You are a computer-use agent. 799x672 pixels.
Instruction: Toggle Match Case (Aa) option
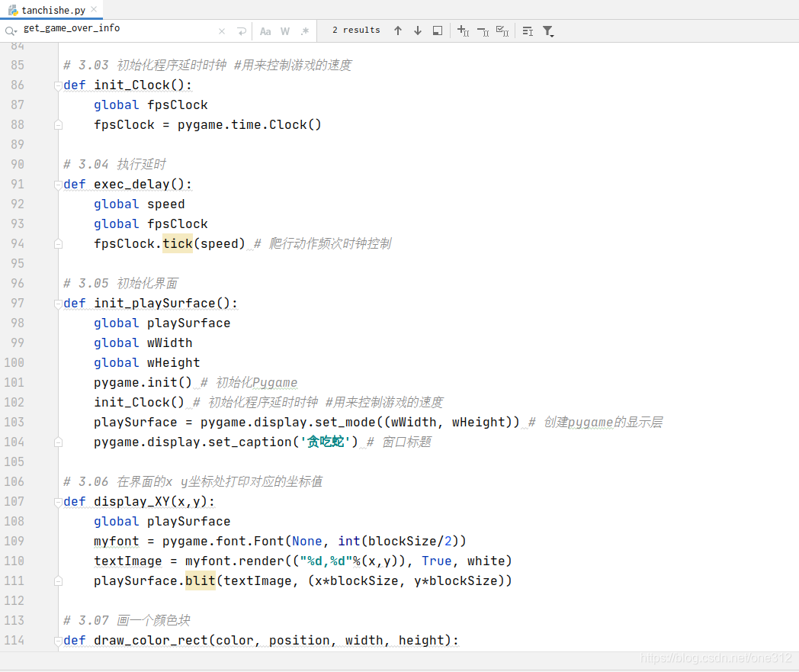click(x=265, y=31)
